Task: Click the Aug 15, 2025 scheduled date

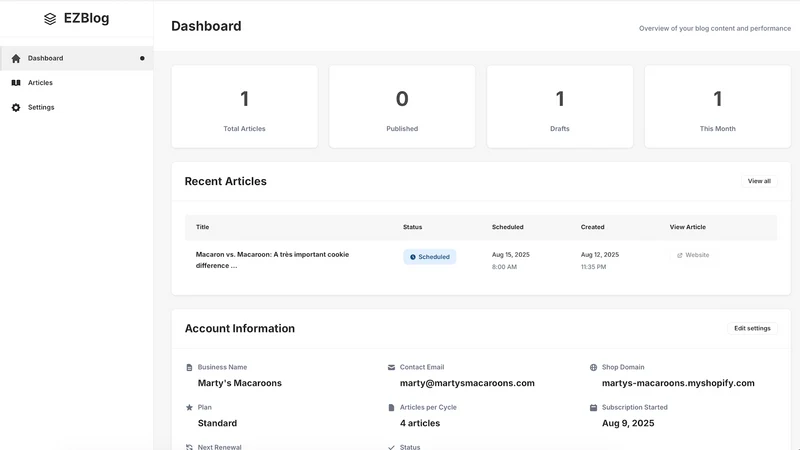Action: (511, 255)
